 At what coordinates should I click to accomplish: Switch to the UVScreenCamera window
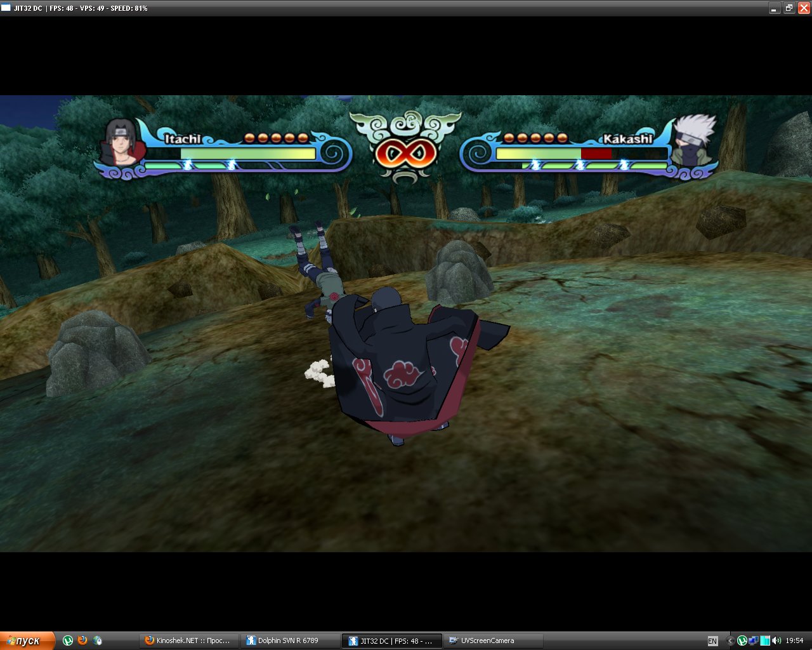[494, 640]
